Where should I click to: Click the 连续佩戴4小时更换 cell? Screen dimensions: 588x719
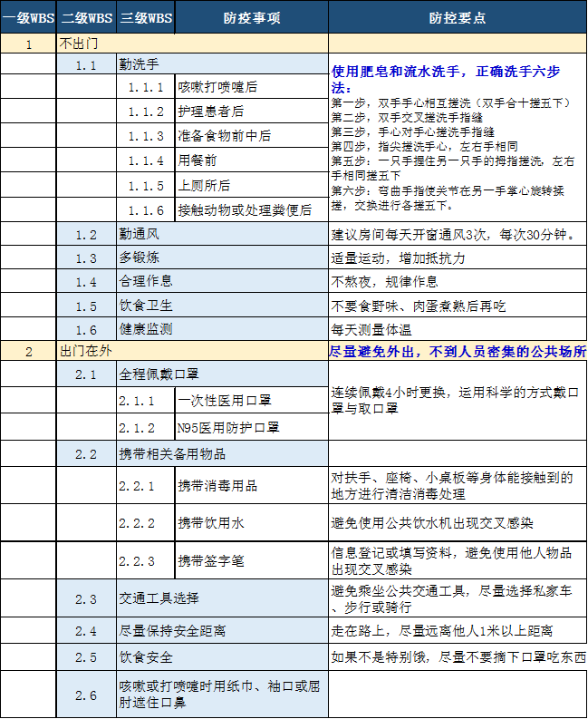pyautogui.click(x=458, y=401)
